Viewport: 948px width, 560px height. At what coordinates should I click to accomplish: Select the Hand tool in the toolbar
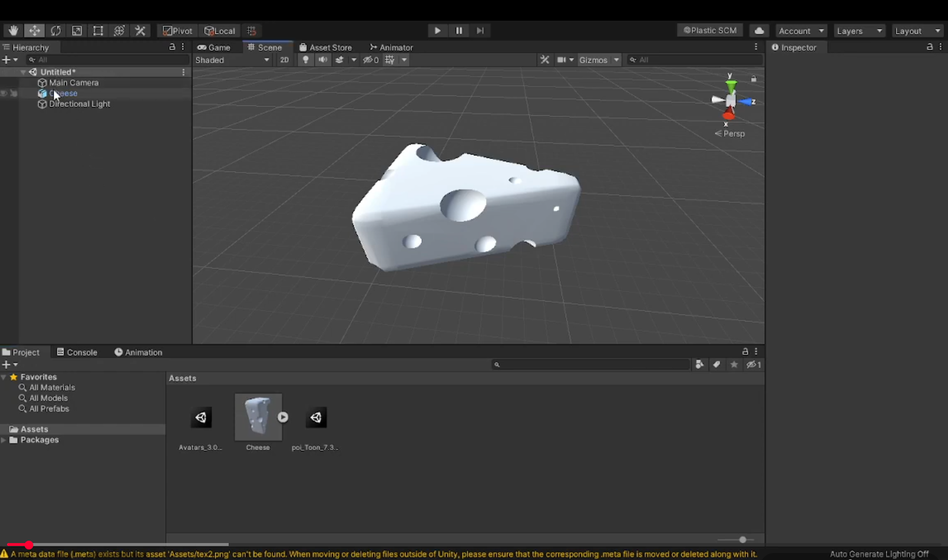(x=13, y=30)
